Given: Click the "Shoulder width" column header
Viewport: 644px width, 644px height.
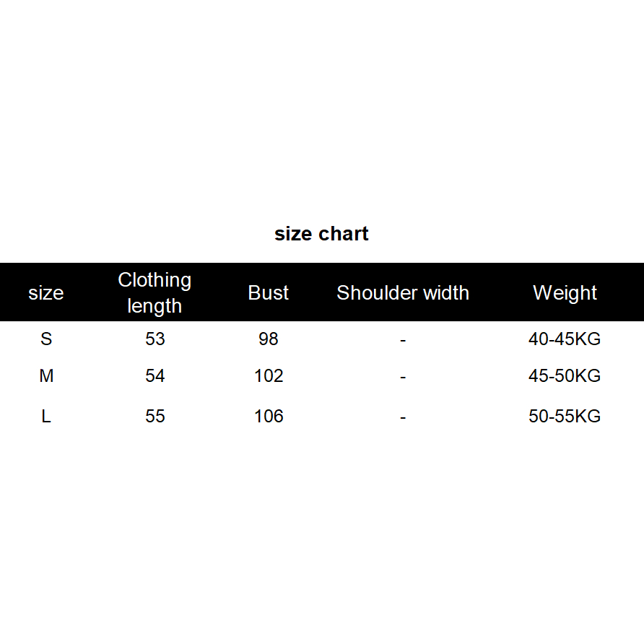Looking at the screenshot, I should coord(403,293).
